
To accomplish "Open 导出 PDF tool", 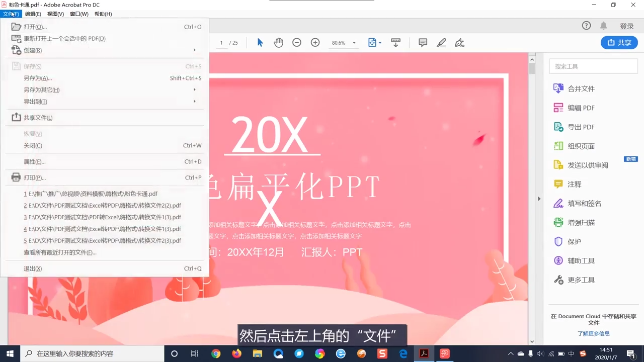I will tap(574, 127).
